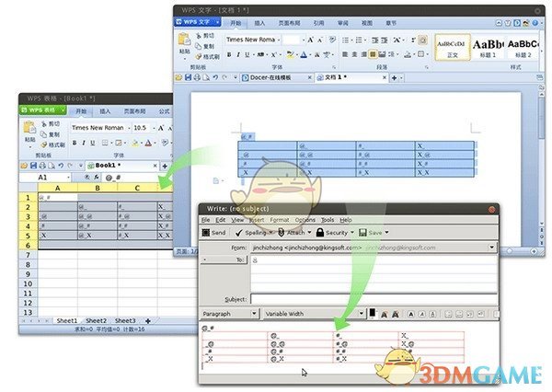
Task: Expand the Paragraph style dropdown in the Write window
Action: tap(254, 313)
